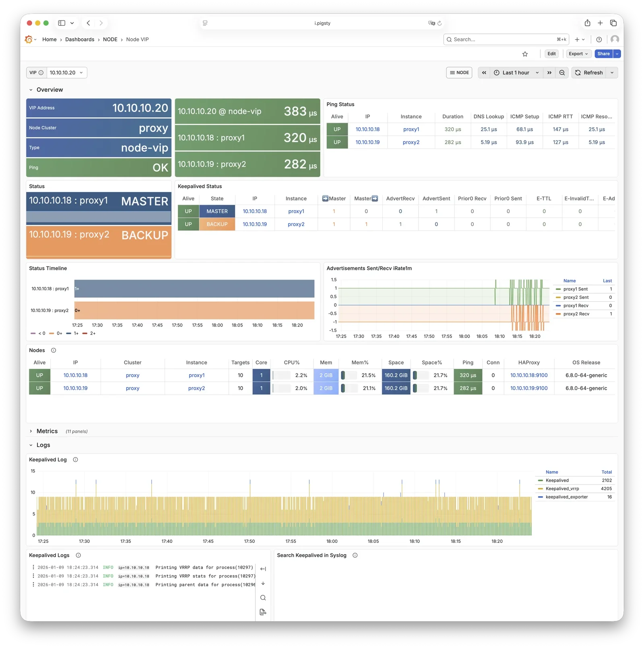Open the Safari sidebar toggle
This screenshot has height=648, width=644.
pyautogui.click(x=62, y=23)
